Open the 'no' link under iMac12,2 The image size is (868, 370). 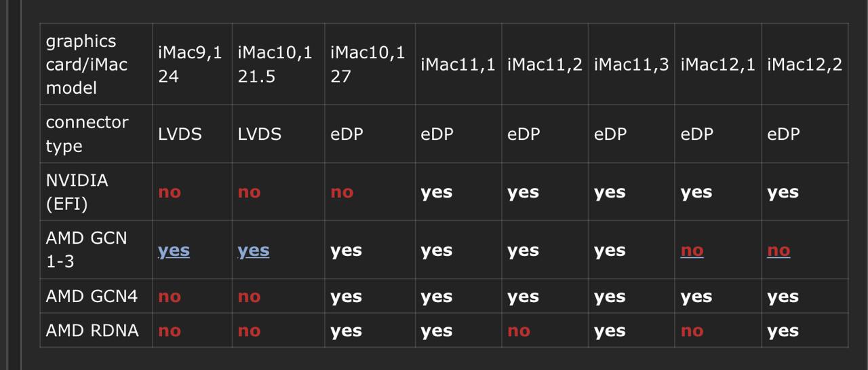point(778,251)
